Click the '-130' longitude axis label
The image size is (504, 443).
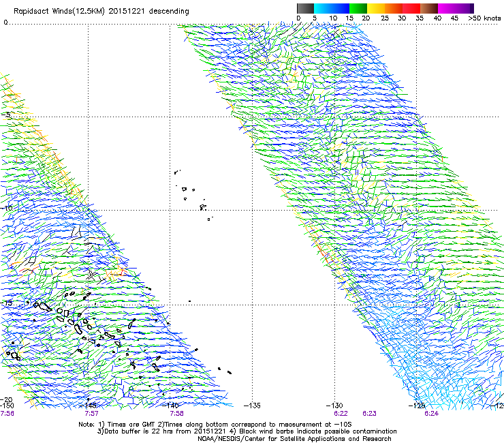click(x=334, y=406)
